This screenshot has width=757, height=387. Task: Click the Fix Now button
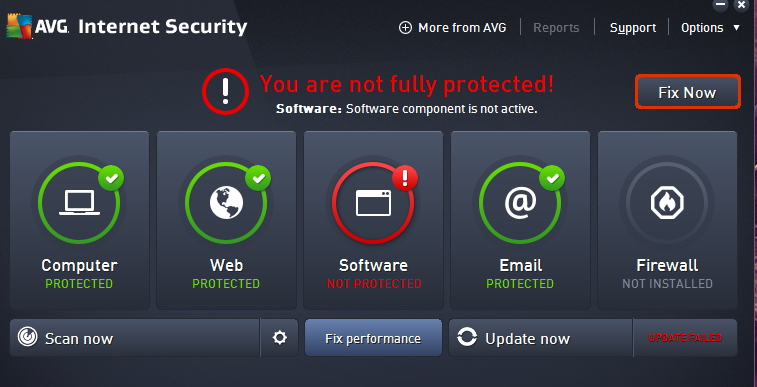click(687, 92)
